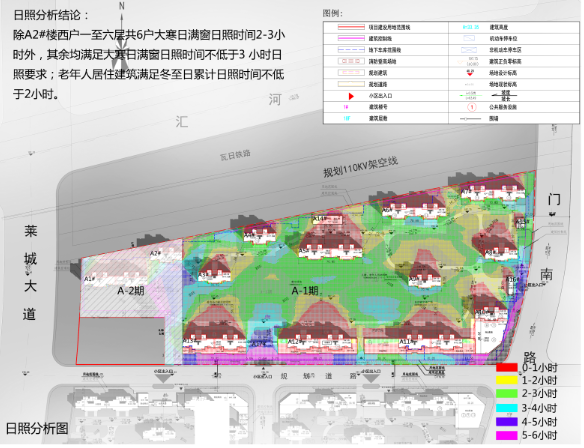584x448 pixels.
Task: Click the A-2期 phase label
Action: click(x=131, y=290)
